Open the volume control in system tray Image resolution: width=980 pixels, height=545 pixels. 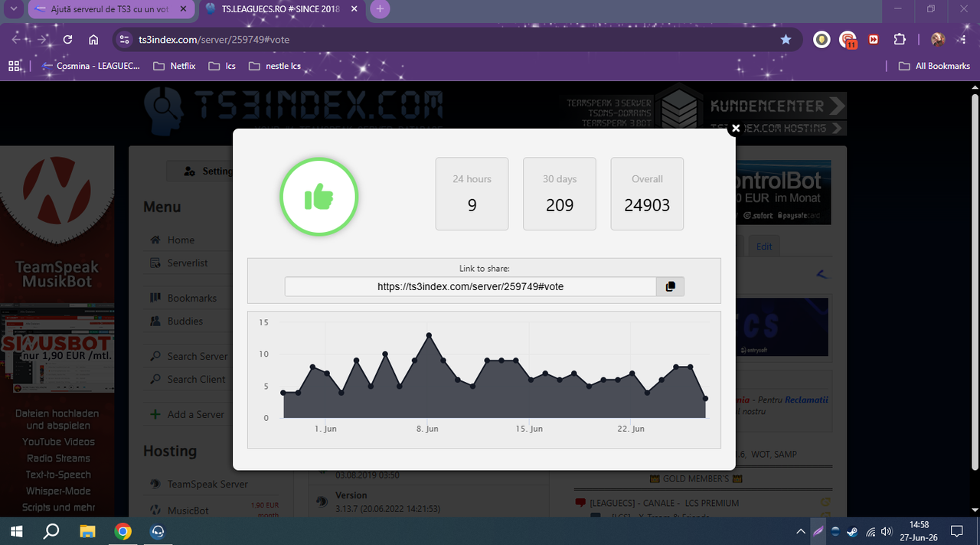887,531
